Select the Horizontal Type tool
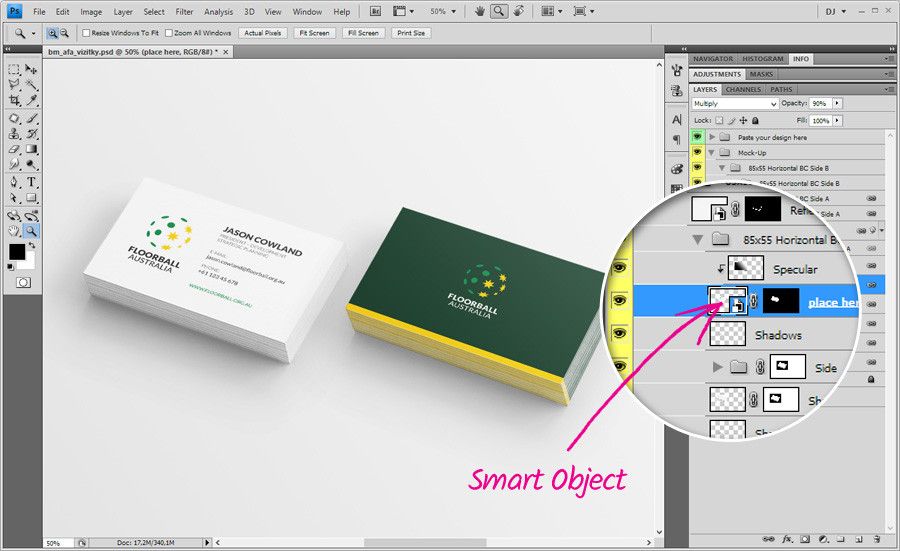Image resolution: width=900 pixels, height=551 pixels. (32, 183)
